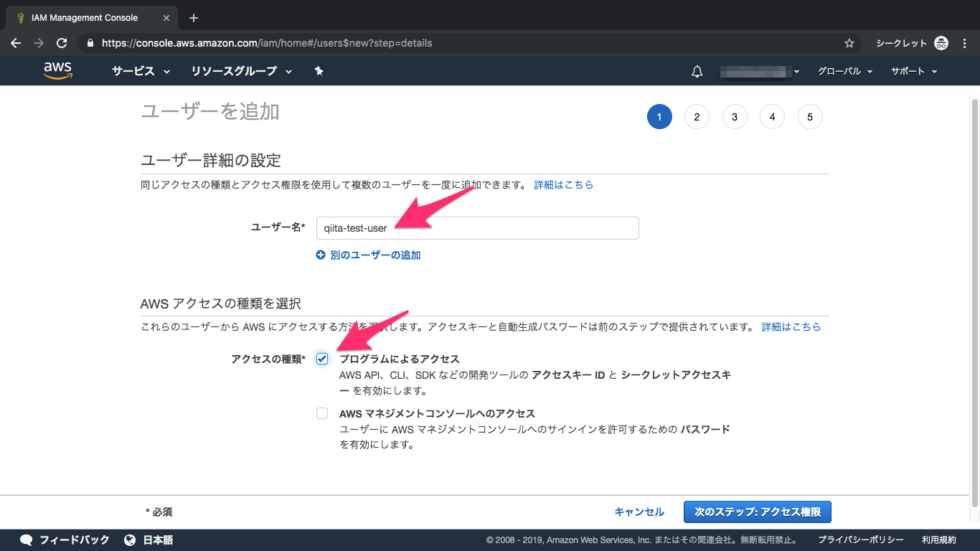
Task: Reload the IAM console page
Action: pyautogui.click(x=62, y=43)
